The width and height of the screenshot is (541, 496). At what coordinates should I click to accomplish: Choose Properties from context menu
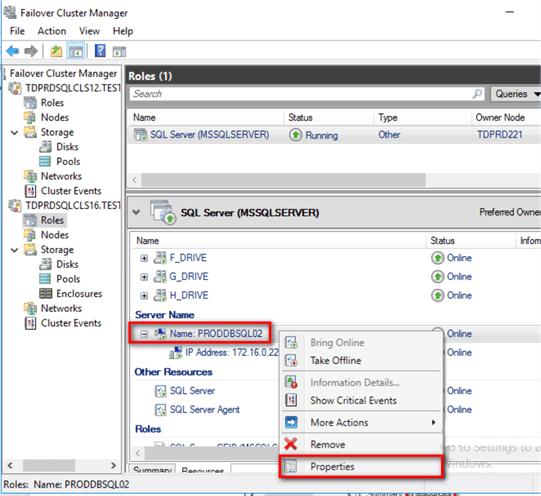click(x=362, y=466)
